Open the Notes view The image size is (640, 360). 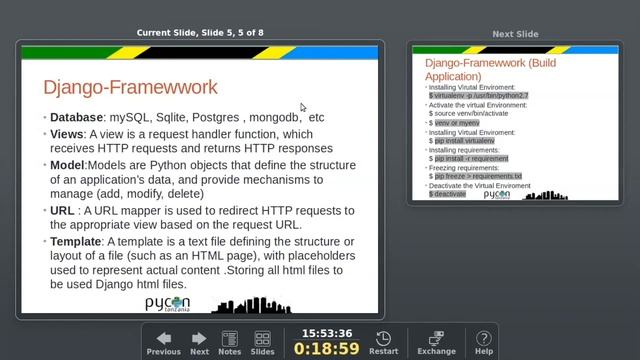click(229, 343)
